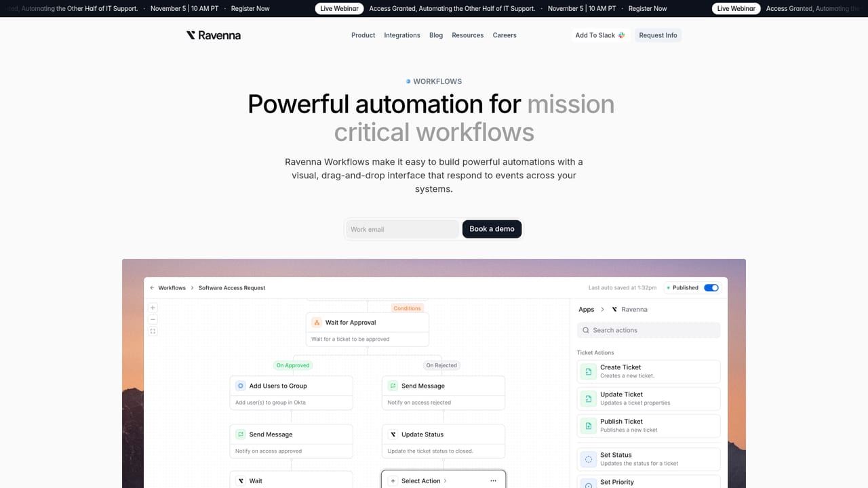Viewport: 868px width, 488px height.
Task: Open the Integrations menu item
Action: pos(402,35)
